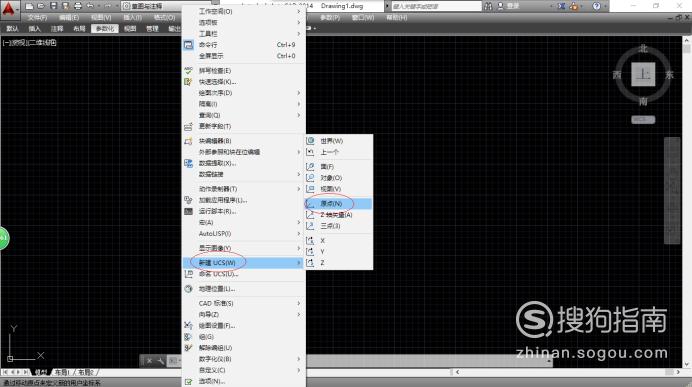
Task: Click the Redo arrow icon
Action: (107, 6)
